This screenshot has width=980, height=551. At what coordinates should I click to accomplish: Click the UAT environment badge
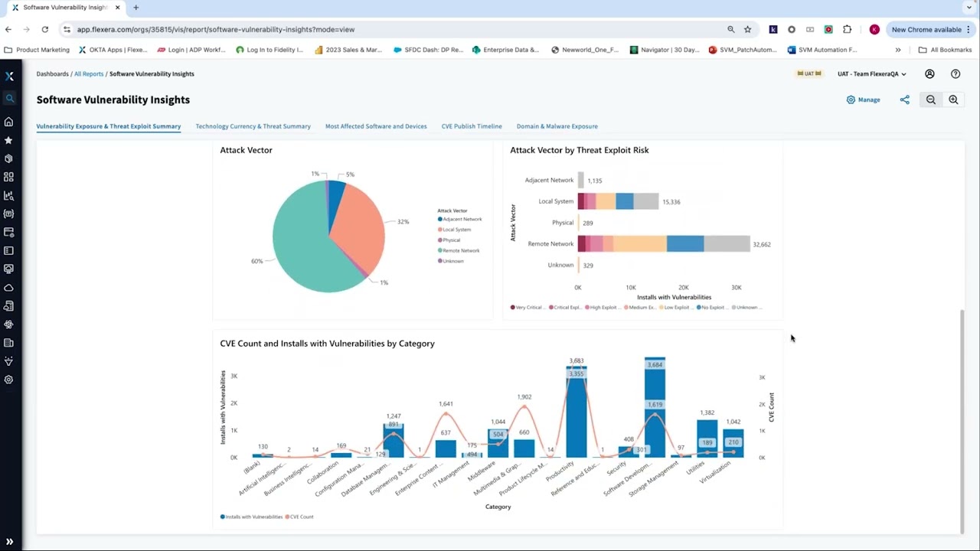(809, 74)
